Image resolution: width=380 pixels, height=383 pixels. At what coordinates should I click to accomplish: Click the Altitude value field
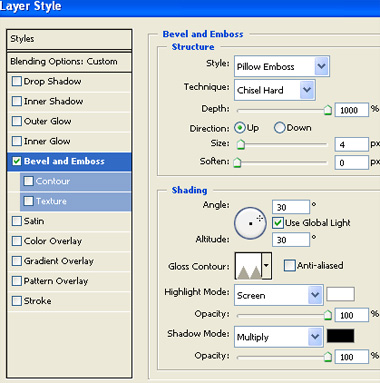291,240
